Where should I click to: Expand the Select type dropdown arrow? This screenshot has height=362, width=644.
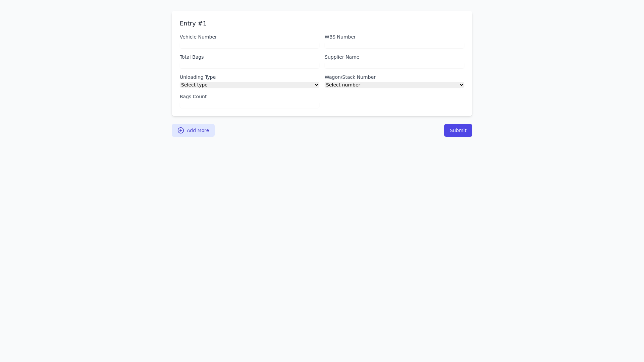[316, 85]
